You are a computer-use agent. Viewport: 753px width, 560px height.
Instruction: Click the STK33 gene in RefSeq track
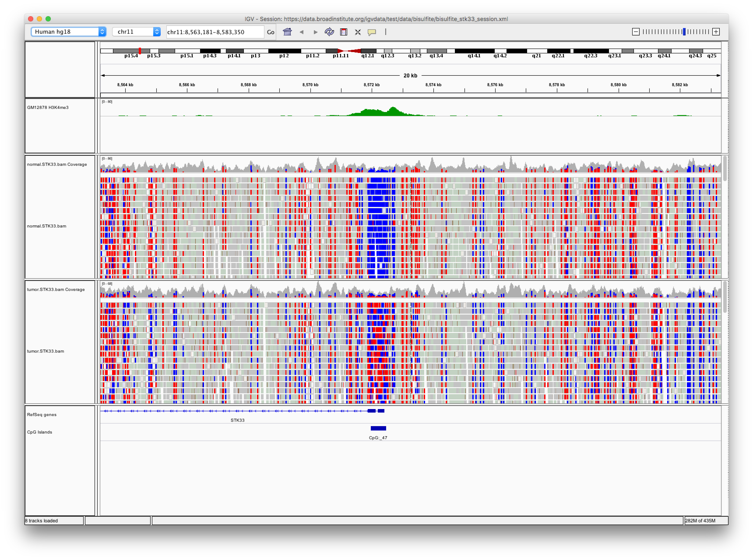click(238, 411)
